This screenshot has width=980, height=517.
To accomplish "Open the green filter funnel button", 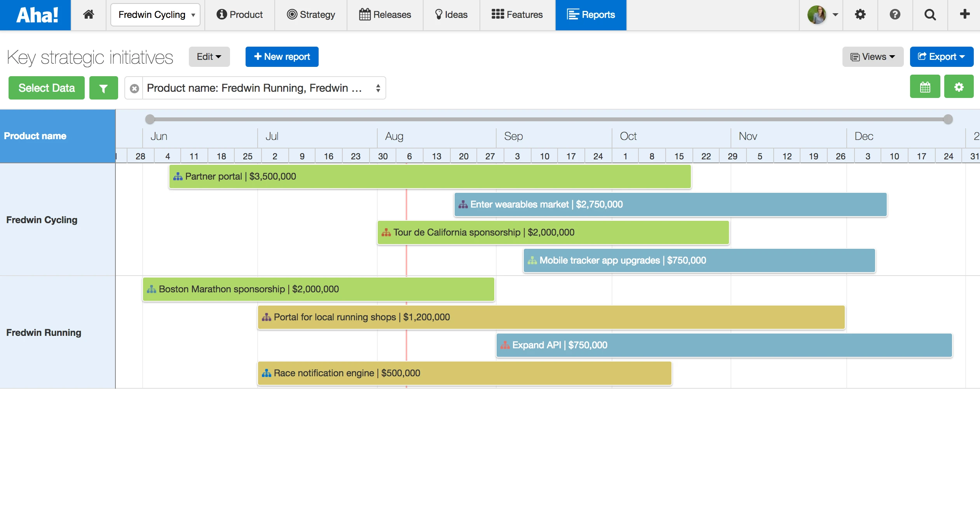I will click(x=103, y=88).
